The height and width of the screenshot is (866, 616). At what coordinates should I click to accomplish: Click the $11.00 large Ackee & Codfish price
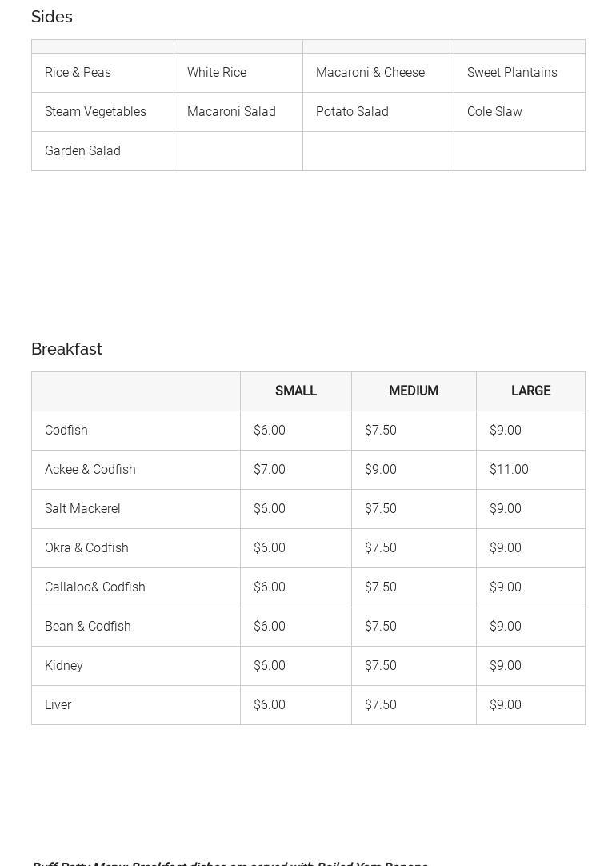[x=509, y=470]
